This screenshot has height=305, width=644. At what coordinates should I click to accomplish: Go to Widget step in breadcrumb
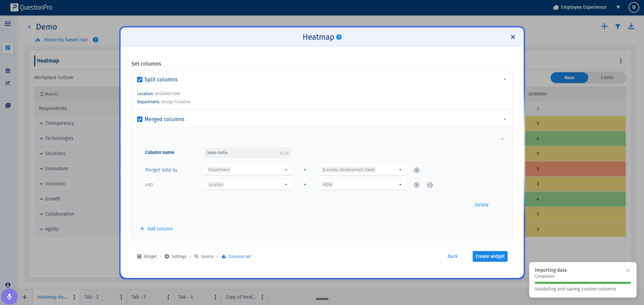pos(147,257)
